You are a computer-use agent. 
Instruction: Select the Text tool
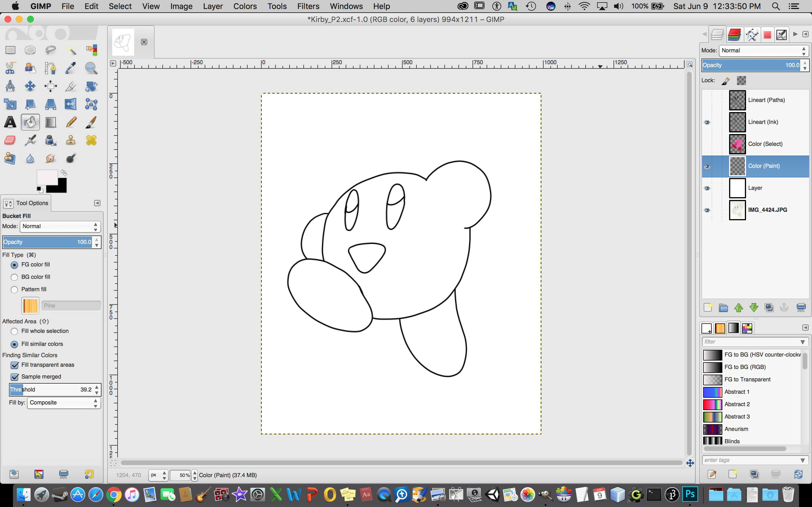(10, 123)
